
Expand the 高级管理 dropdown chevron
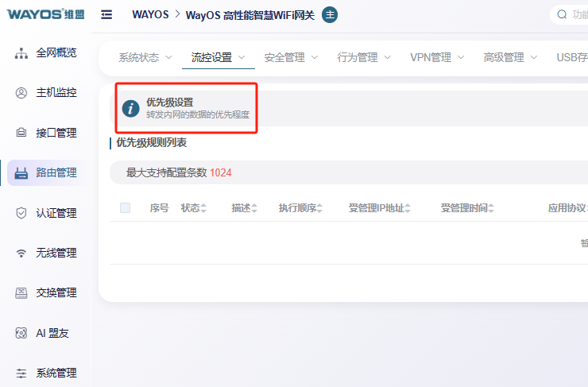click(534, 57)
